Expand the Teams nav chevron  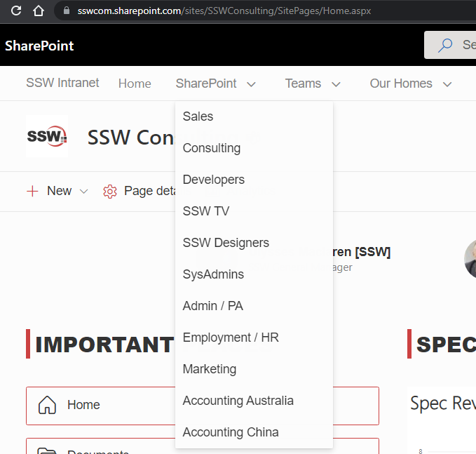click(x=336, y=84)
